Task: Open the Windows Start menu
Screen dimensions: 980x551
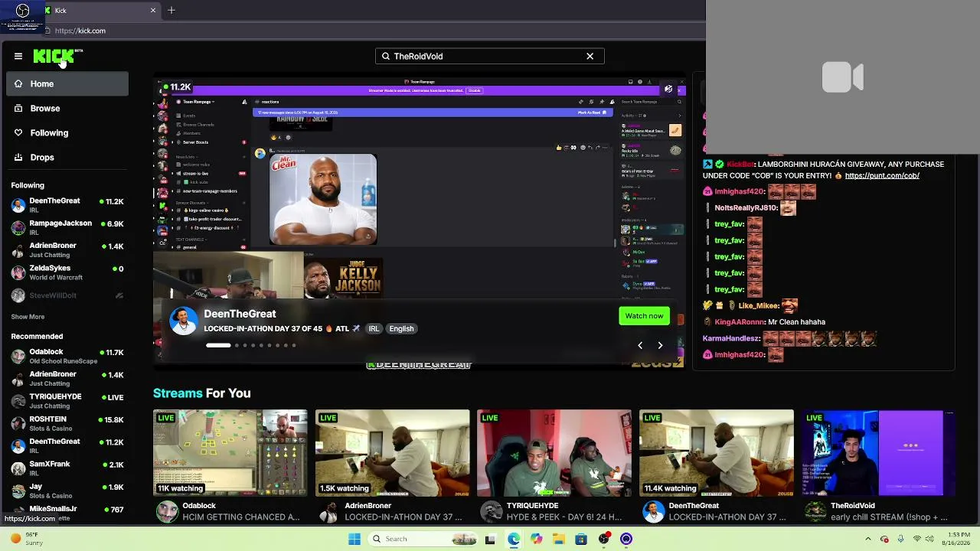Action: pyautogui.click(x=354, y=539)
